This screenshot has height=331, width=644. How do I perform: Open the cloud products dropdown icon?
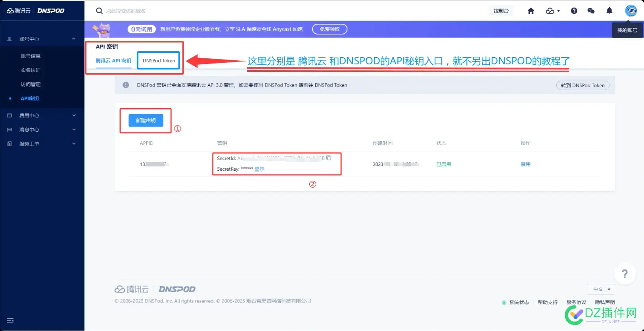(x=553, y=11)
